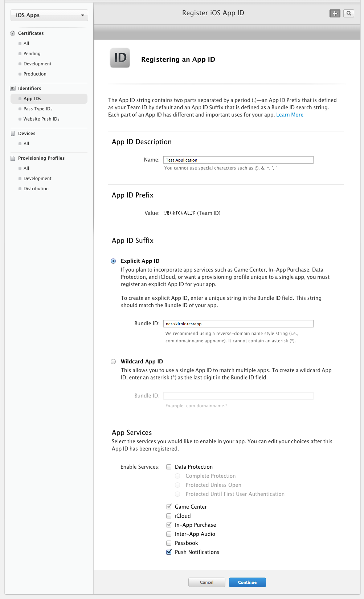Click the Cancel button
The width and height of the screenshot is (364, 599).
point(206,582)
